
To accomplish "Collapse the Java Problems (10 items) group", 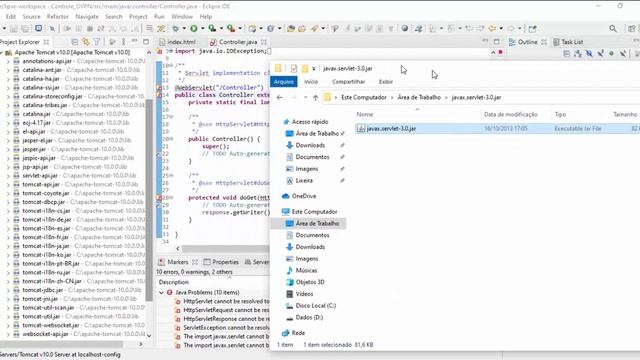I will (161, 293).
